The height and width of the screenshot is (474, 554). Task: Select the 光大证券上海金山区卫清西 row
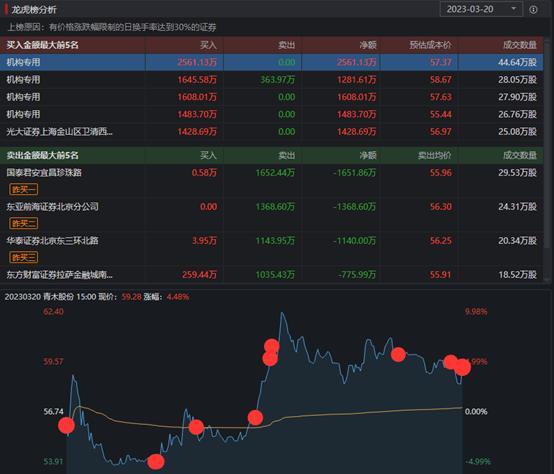pyautogui.click(x=271, y=132)
